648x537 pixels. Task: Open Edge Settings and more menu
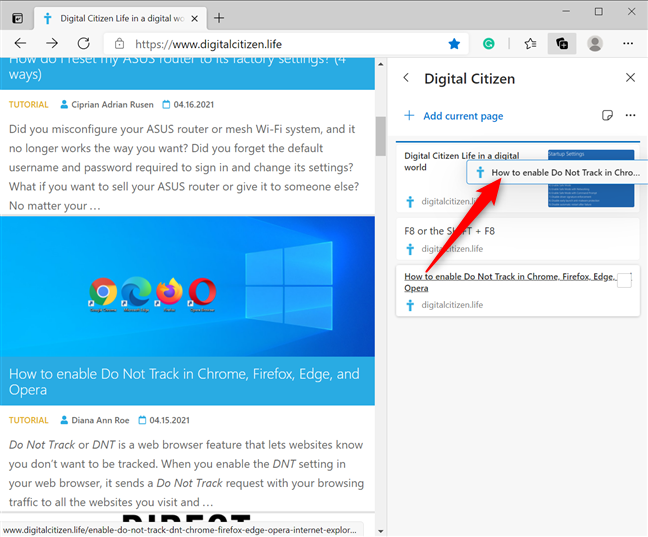pyautogui.click(x=628, y=43)
